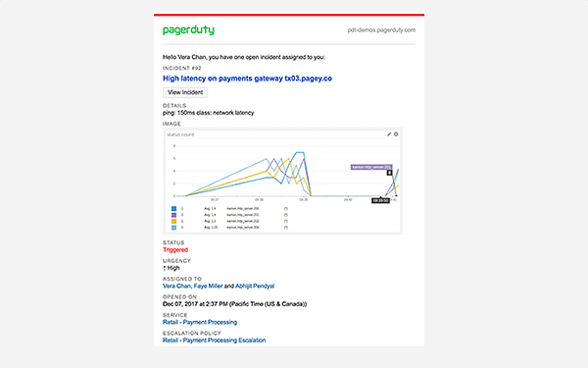Click the 09:37 time axis label
The width and height of the screenshot is (588, 368).
coord(215,200)
